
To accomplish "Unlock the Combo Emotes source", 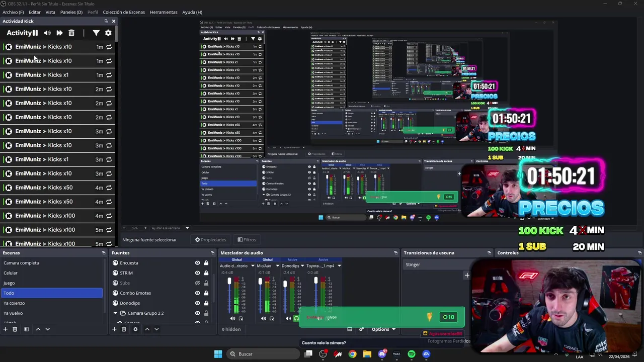I will pos(206,293).
